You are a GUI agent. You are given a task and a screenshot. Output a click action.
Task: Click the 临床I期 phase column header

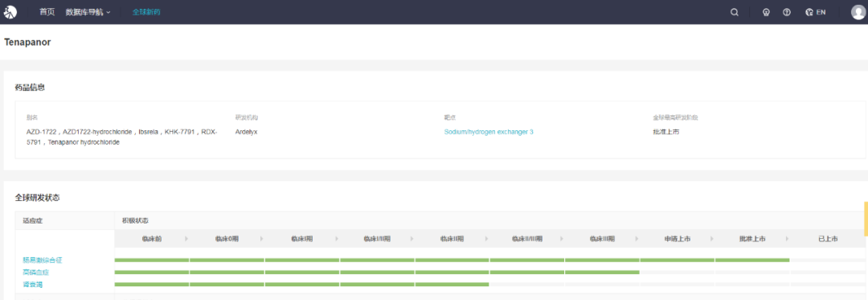click(302, 239)
